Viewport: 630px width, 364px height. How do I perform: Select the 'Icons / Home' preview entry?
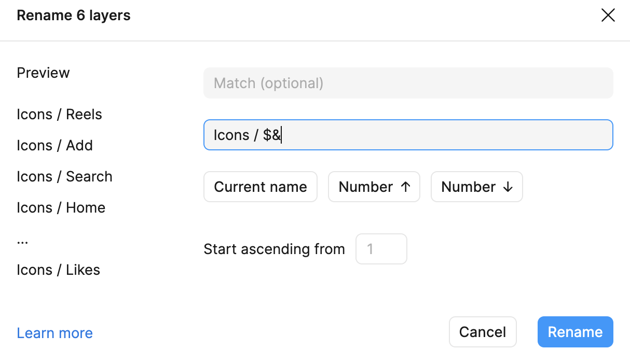(x=61, y=207)
